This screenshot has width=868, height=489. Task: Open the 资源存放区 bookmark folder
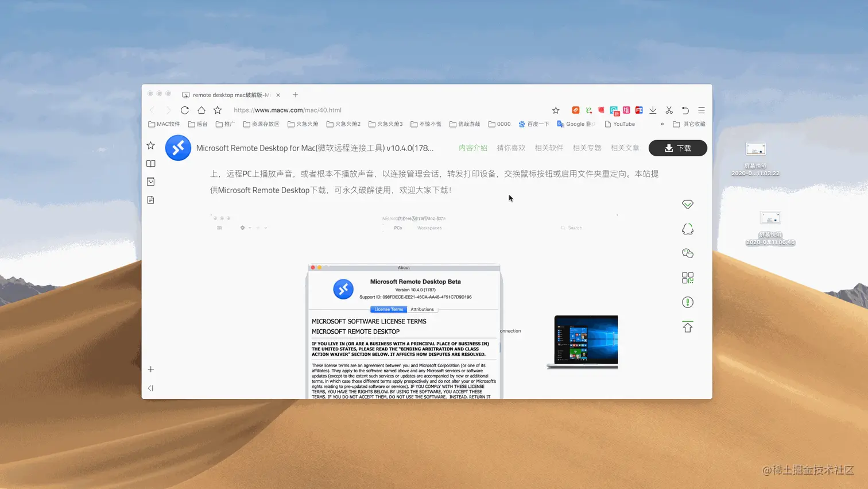[261, 124]
